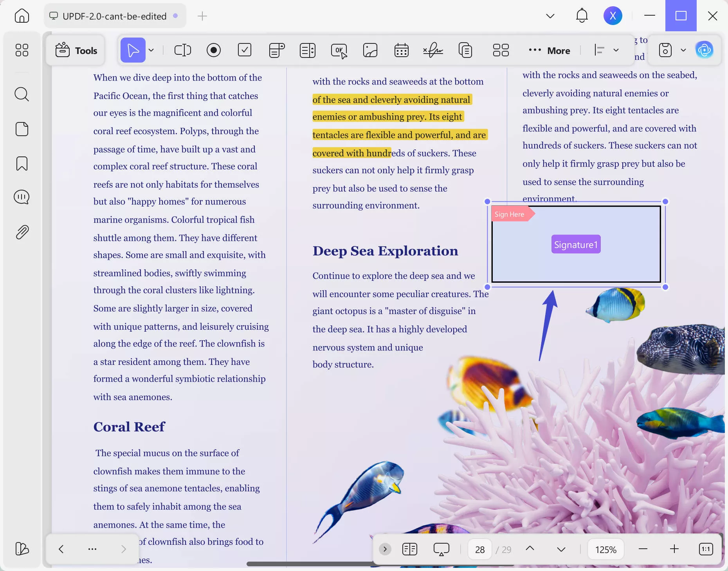Select the radio button form tool
This screenshot has height=571, width=728.
pos(213,50)
